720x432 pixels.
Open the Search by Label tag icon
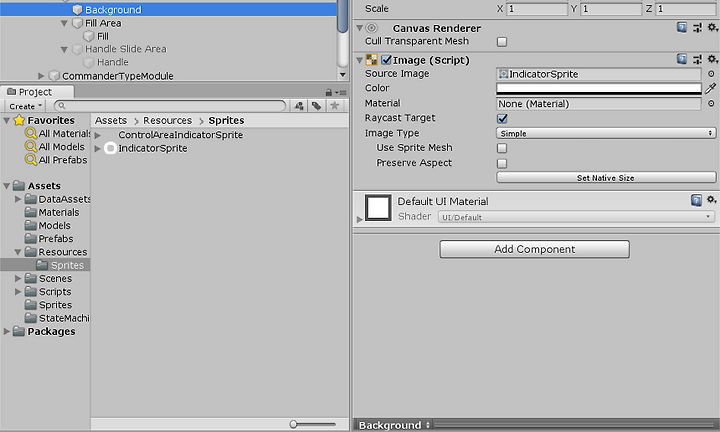pos(316,106)
